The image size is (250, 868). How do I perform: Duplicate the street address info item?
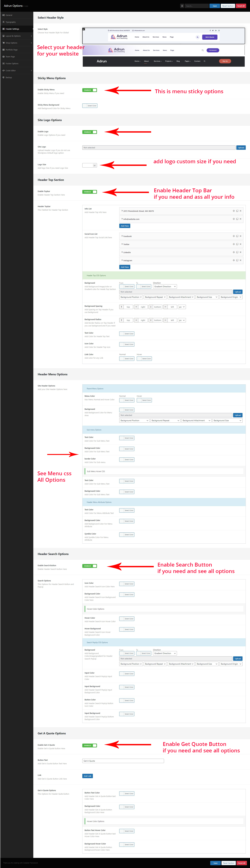point(237,211)
